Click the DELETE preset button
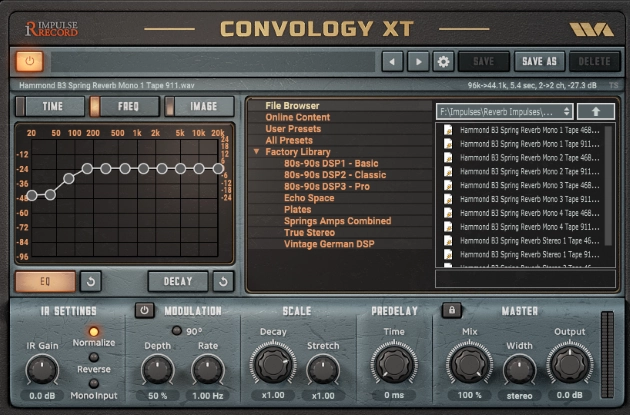Screen dimensions: 630x415 595,61
